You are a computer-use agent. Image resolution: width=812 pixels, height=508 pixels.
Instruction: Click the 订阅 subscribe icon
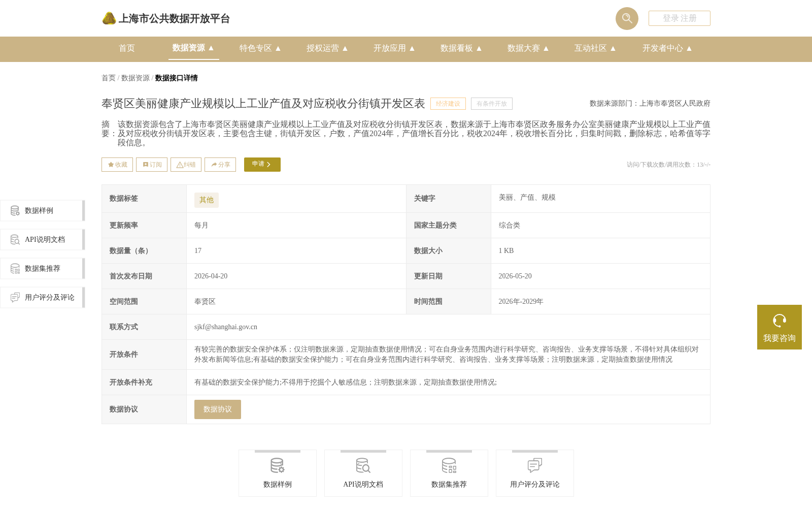146,165
